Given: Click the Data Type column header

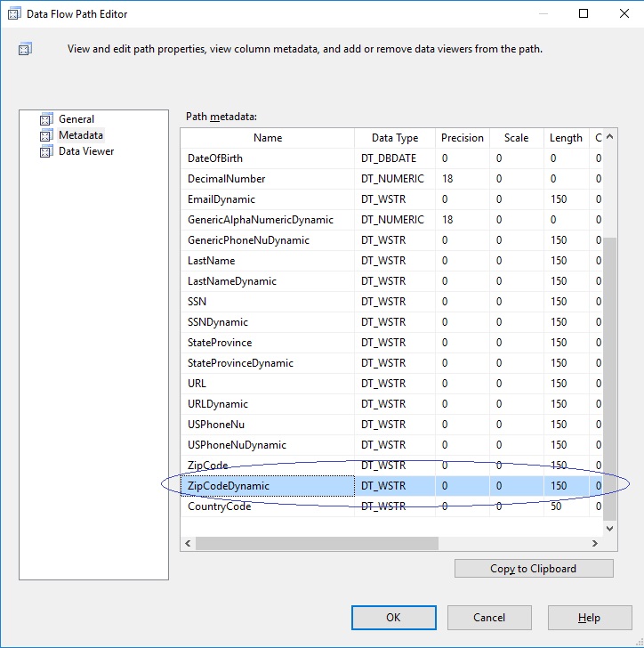Looking at the screenshot, I should point(395,138).
